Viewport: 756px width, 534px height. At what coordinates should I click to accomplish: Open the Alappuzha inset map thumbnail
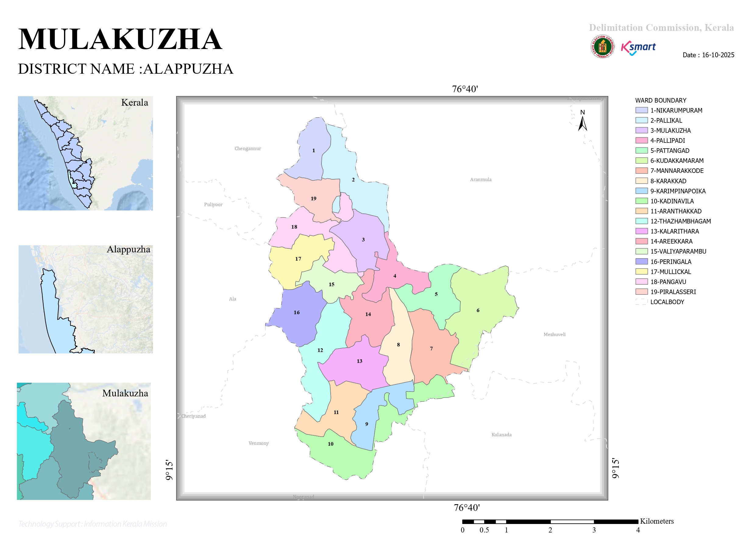coord(86,299)
